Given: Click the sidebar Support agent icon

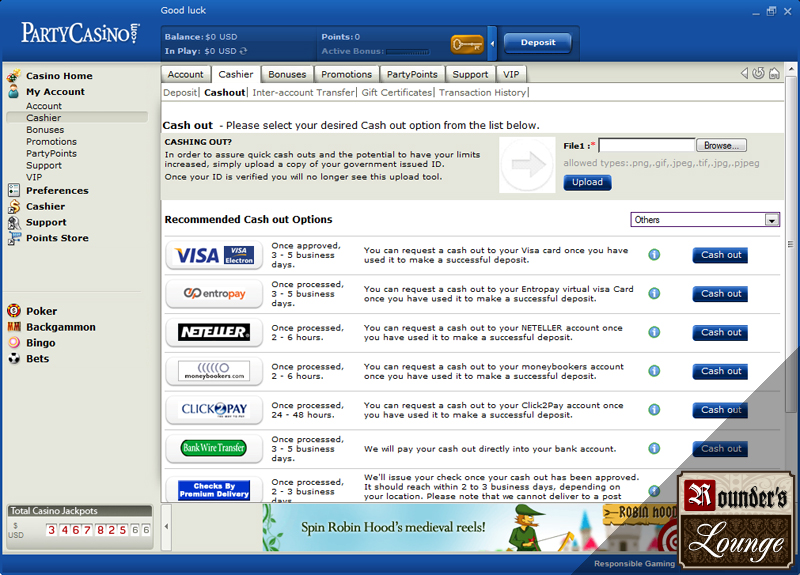Looking at the screenshot, I should (14, 222).
